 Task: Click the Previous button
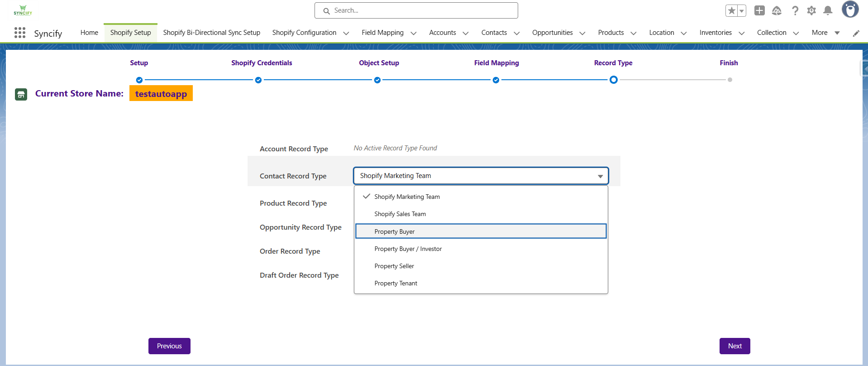point(169,346)
